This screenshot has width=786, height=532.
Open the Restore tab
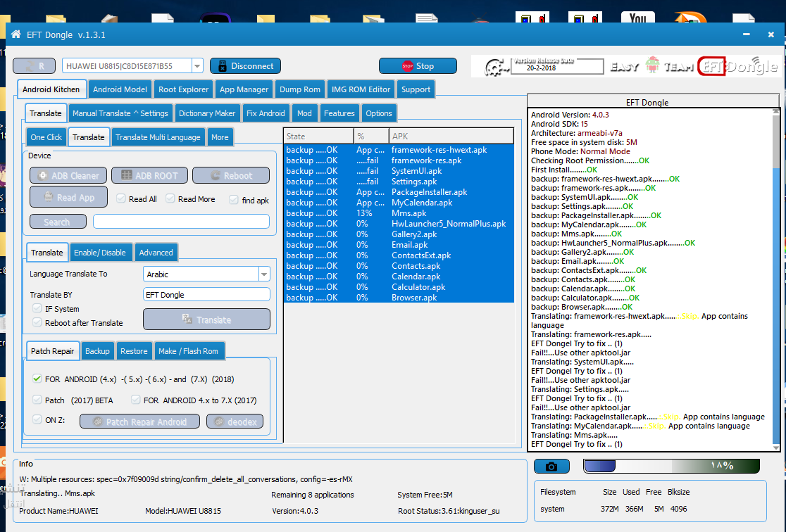(x=134, y=351)
